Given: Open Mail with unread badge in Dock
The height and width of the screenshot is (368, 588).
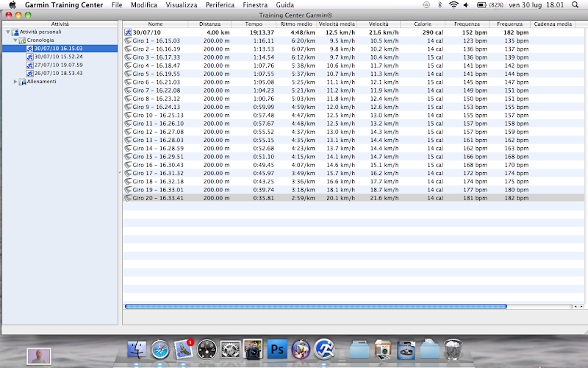Looking at the screenshot, I should 183,349.
